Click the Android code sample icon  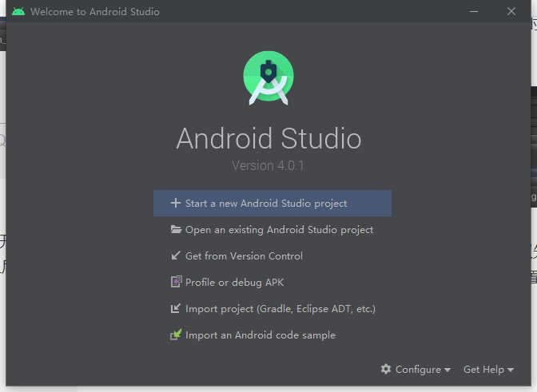click(176, 335)
